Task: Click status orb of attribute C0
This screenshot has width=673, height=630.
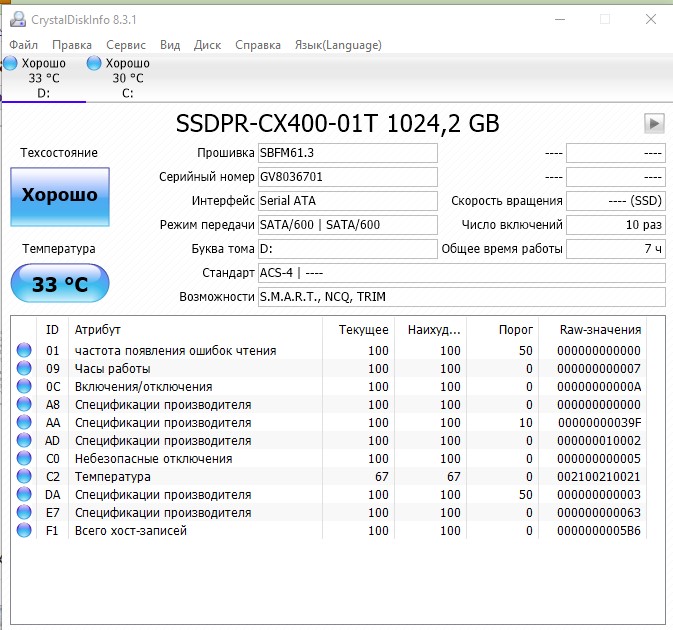Action: 24,458
